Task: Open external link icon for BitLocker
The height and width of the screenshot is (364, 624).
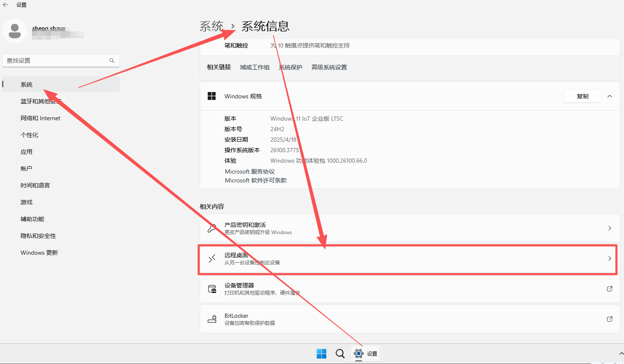Action: [610, 319]
